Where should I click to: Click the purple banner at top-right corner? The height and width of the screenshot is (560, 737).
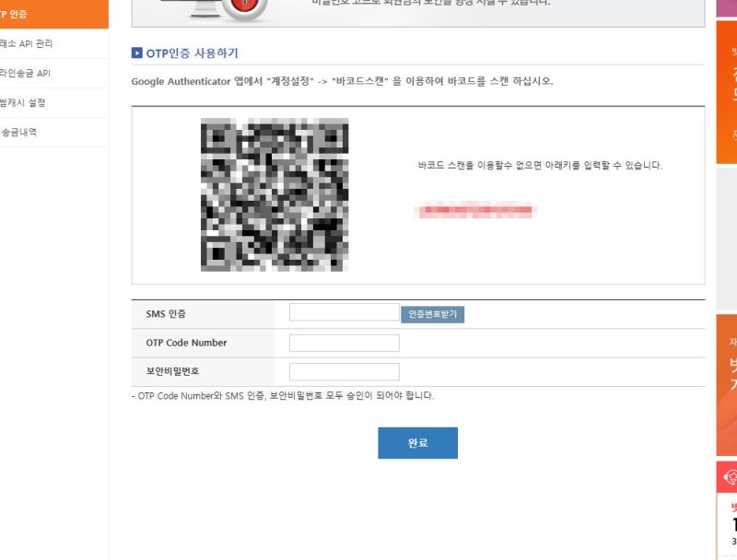click(727, 8)
